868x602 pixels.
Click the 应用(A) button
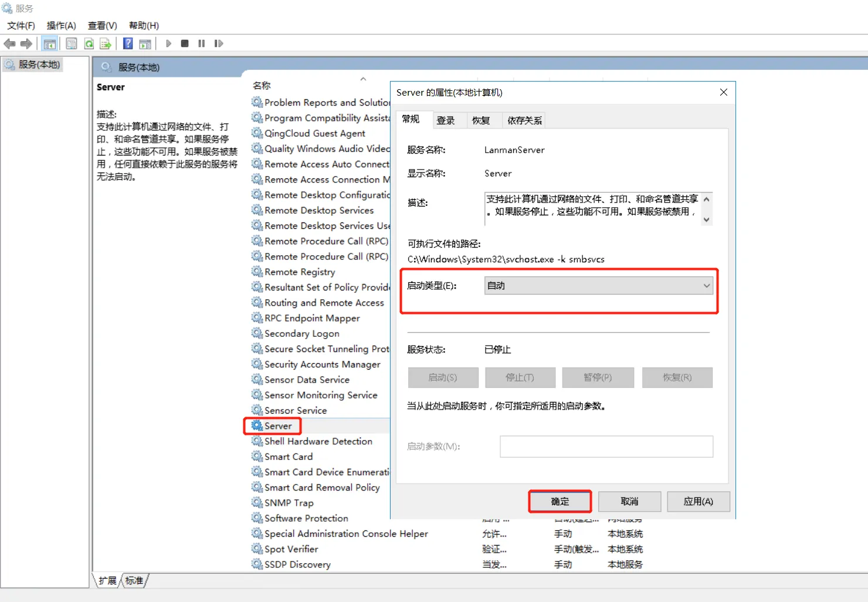(698, 502)
